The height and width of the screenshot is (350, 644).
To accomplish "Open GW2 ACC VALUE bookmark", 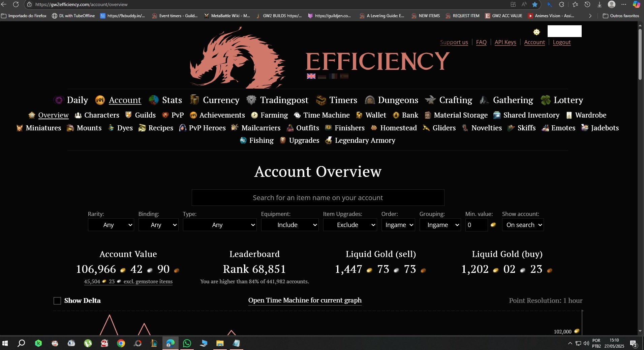I will coord(503,16).
